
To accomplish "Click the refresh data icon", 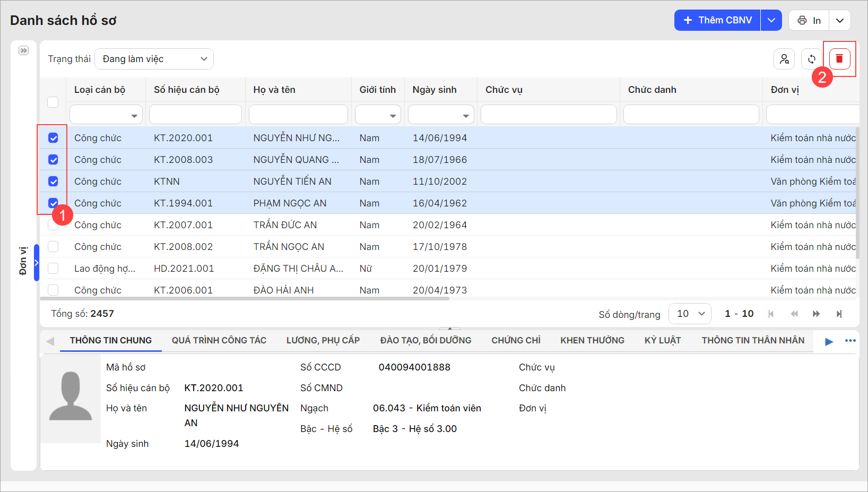I will coord(811,59).
